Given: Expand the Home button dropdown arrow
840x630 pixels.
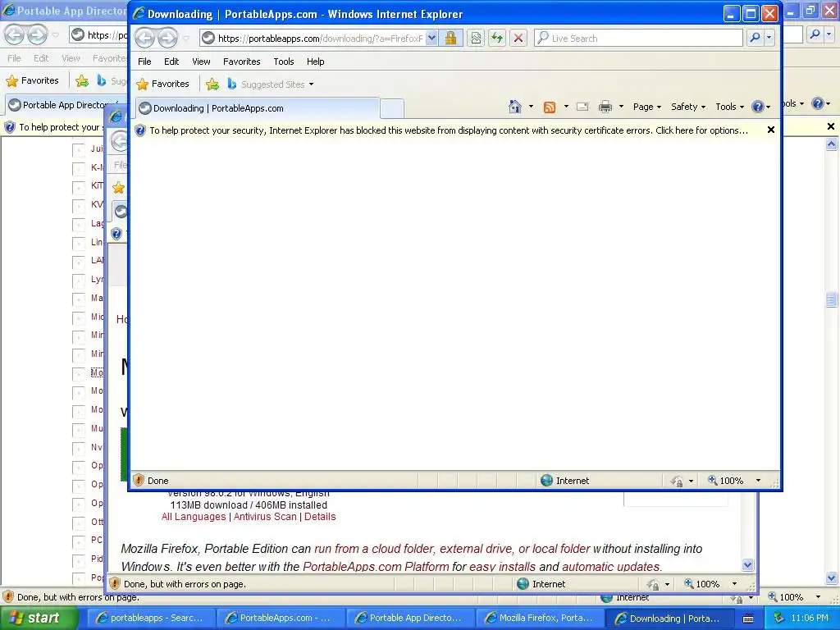Looking at the screenshot, I should pyautogui.click(x=531, y=107).
